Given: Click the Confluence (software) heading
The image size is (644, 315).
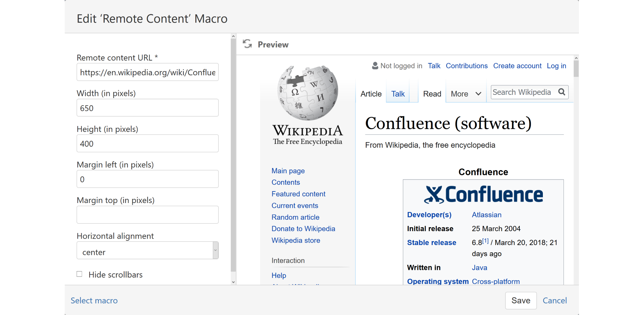Looking at the screenshot, I should [x=448, y=123].
